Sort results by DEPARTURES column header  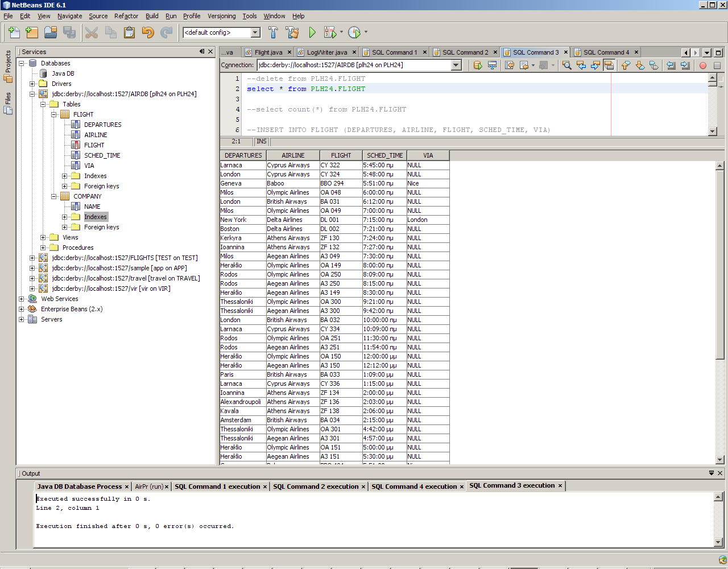click(243, 155)
